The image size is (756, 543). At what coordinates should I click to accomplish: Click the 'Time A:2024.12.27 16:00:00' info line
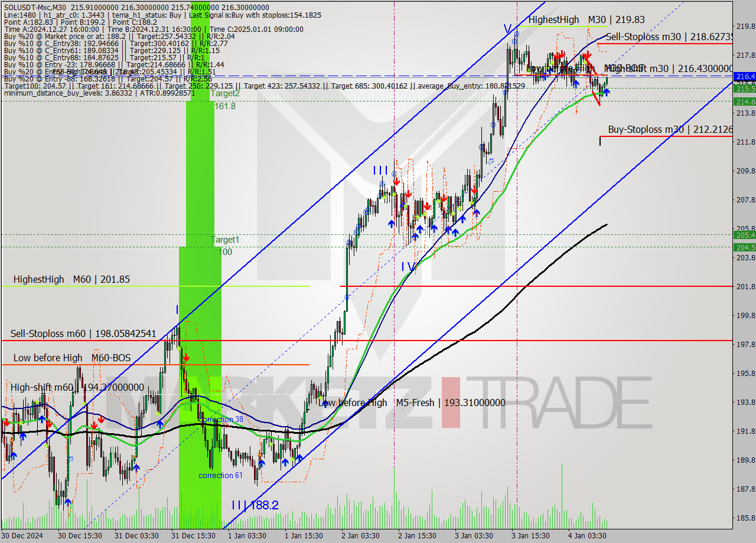153,29
